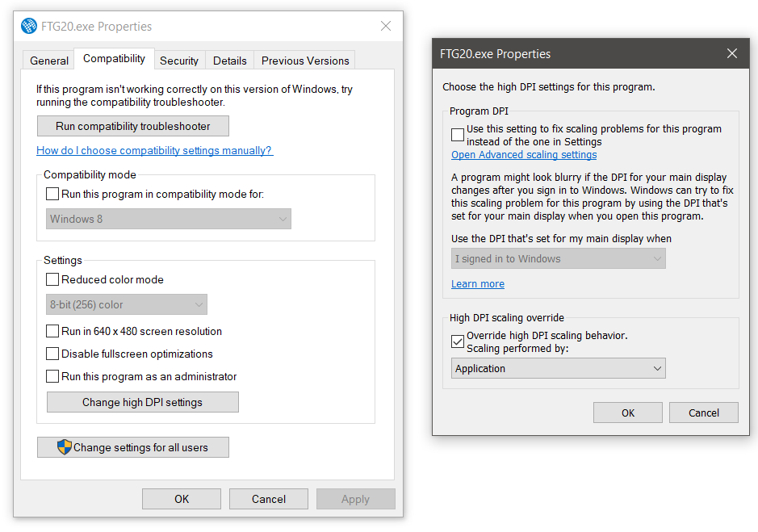Check Run this program as an administrator

(x=52, y=376)
